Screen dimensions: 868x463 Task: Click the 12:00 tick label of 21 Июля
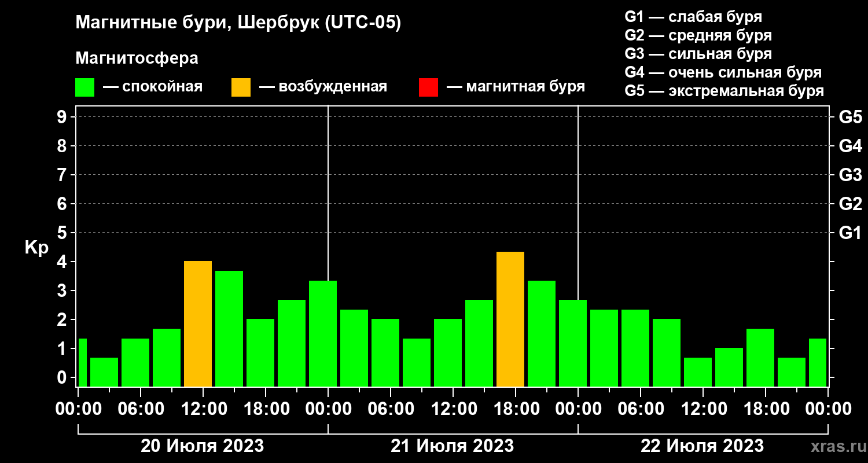point(453,409)
